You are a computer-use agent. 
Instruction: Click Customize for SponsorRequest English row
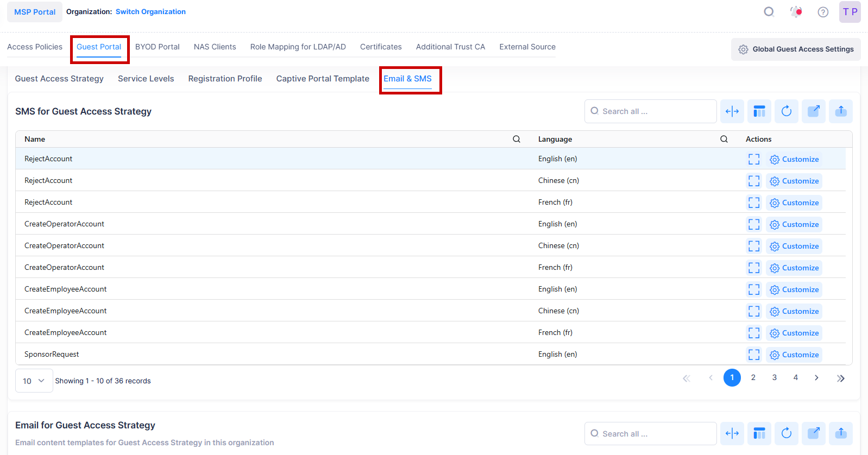(x=794, y=355)
